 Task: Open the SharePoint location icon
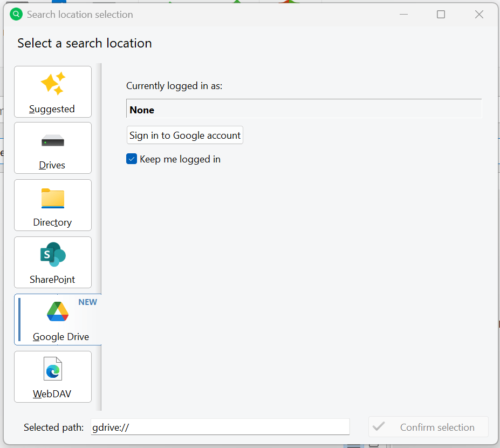[x=53, y=255]
